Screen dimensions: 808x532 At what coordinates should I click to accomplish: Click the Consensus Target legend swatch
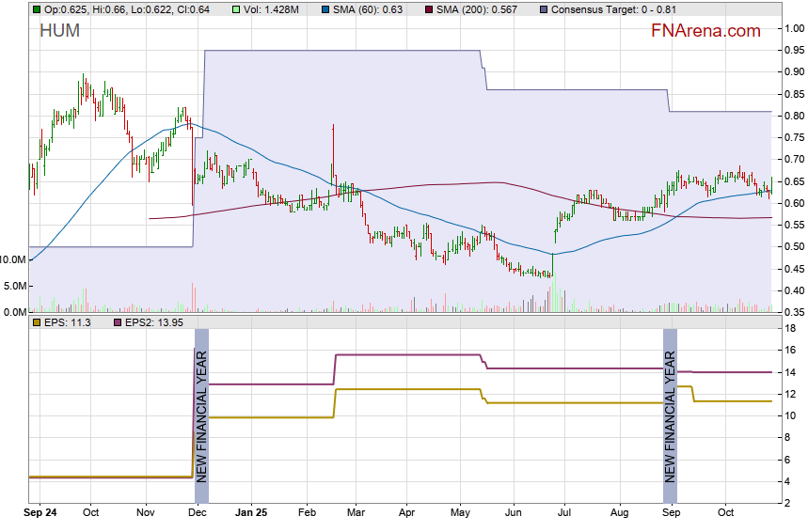tap(545, 8)
